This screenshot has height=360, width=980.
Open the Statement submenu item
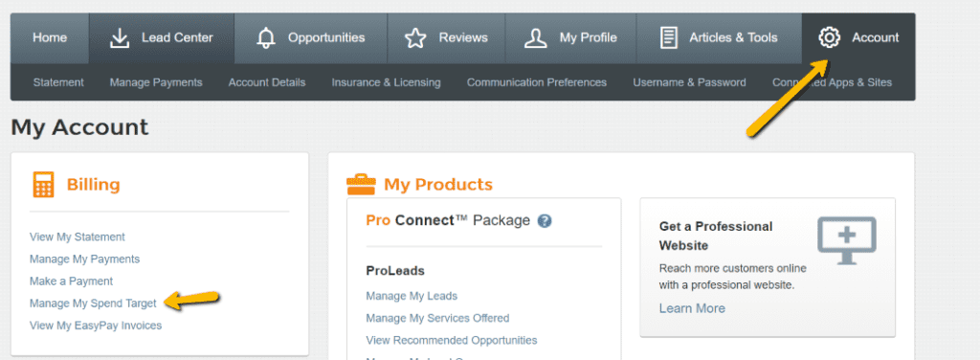(x=58, y=82)
